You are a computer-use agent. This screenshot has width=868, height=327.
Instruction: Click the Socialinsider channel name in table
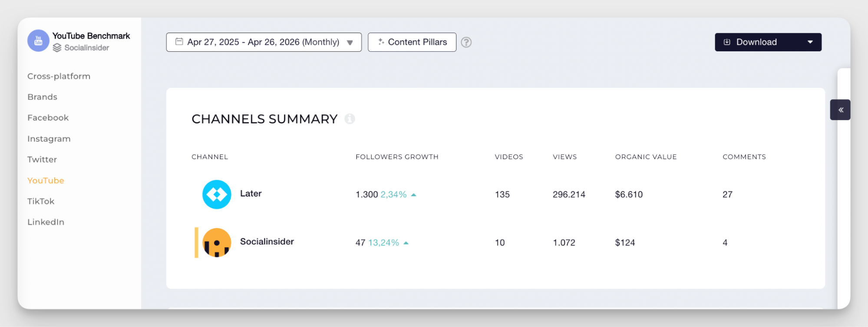point(267,241)
